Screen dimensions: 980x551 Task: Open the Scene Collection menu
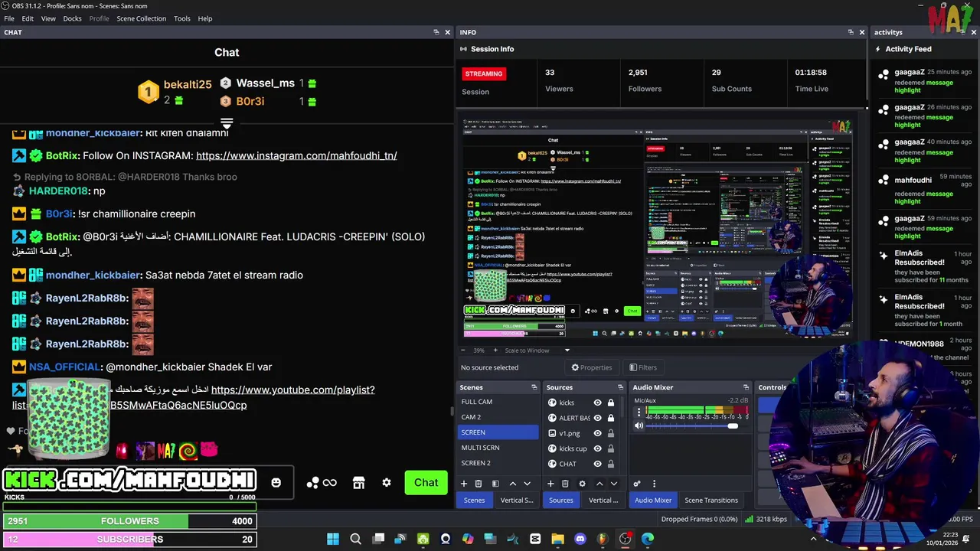141,18
